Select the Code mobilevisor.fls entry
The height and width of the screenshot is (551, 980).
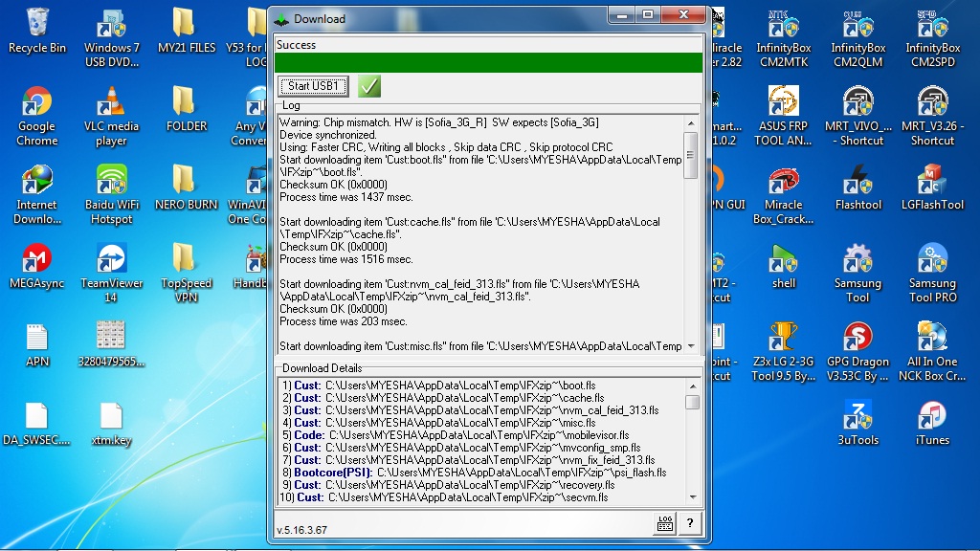click(x=456, y=435)
